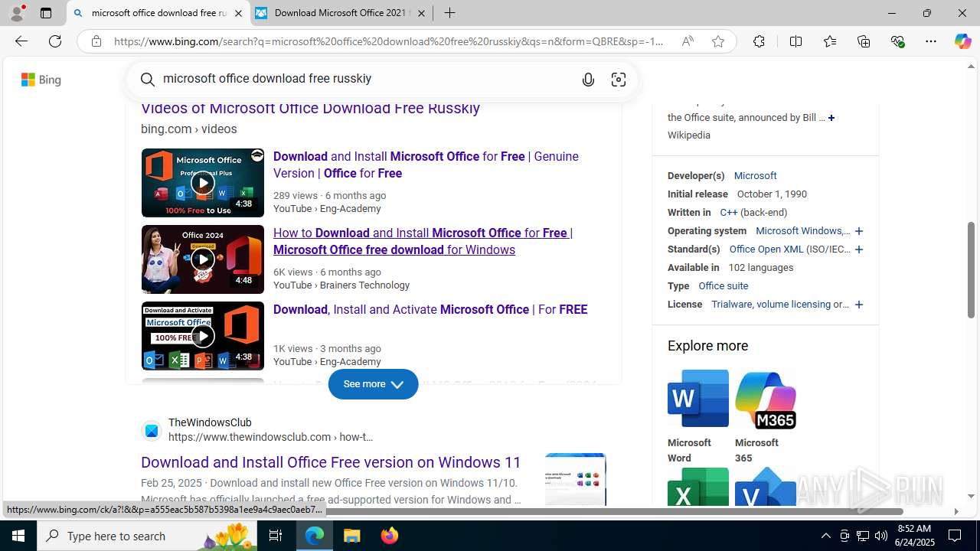Start voice search with microphone icon
Viewport: 980px width, 551px height.
(588, 80)
